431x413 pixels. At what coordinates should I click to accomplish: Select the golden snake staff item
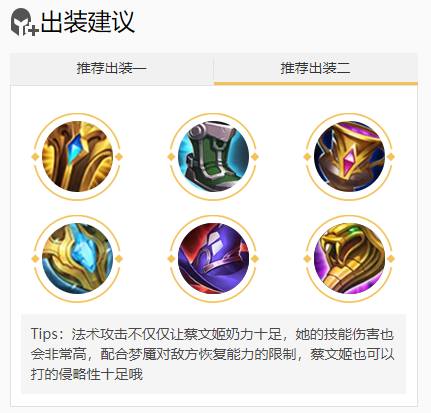349,259
